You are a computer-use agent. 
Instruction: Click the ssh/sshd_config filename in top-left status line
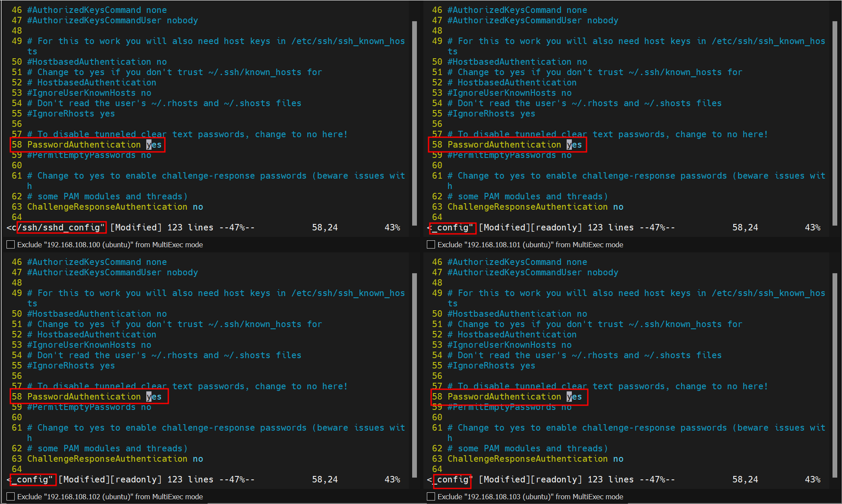click(x=60, y=227)
